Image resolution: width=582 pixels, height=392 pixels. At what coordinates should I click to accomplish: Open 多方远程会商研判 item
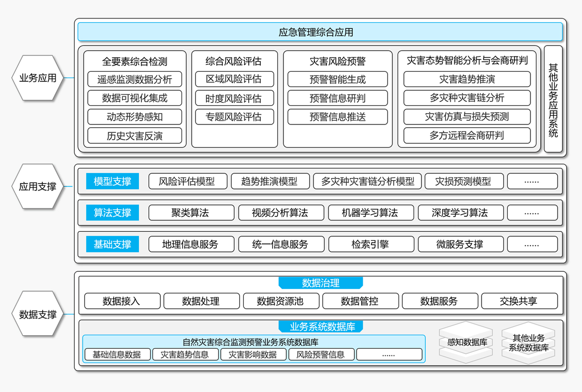[x=467, y=135]
